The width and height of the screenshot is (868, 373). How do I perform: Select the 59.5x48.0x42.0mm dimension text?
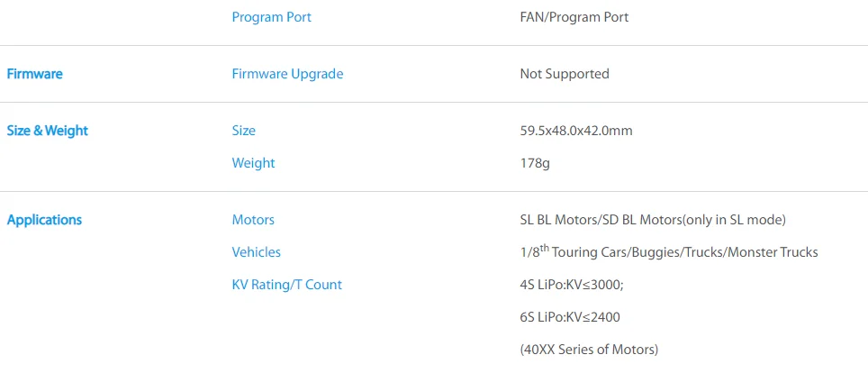pyautogui.click(x=575, y=131)
